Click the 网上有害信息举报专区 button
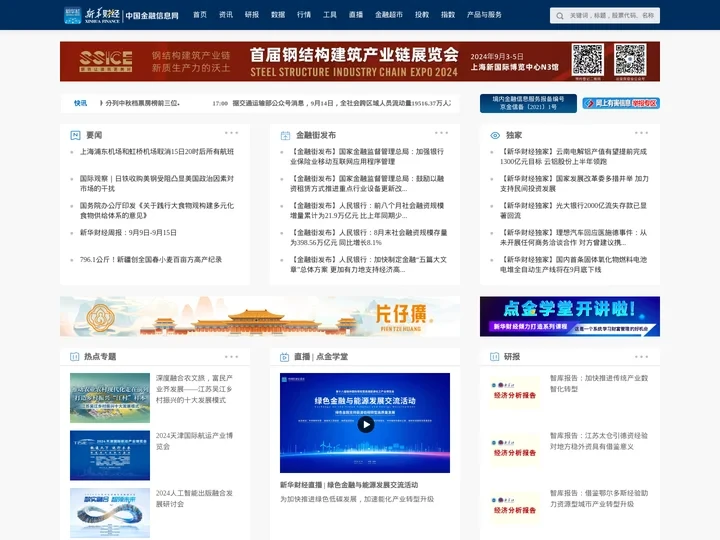The width and height of the screenshot is (720, 540). coord(621,103)
